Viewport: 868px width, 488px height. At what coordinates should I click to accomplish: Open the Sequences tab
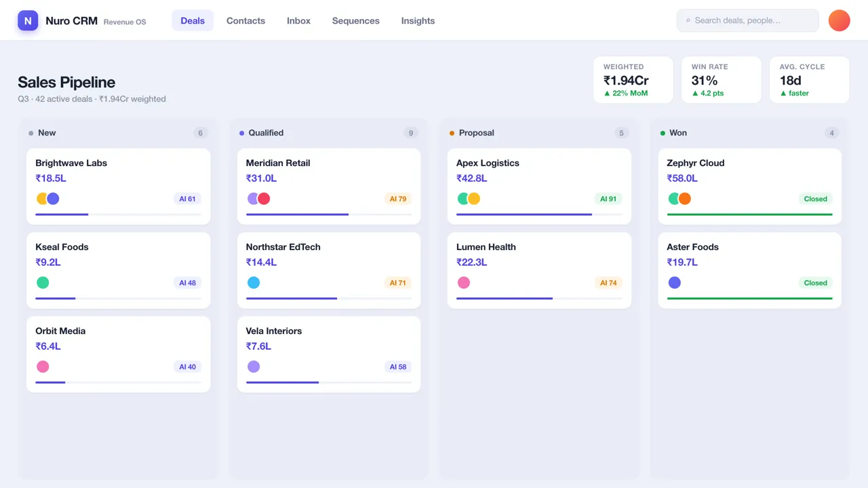tap(356, 21)
